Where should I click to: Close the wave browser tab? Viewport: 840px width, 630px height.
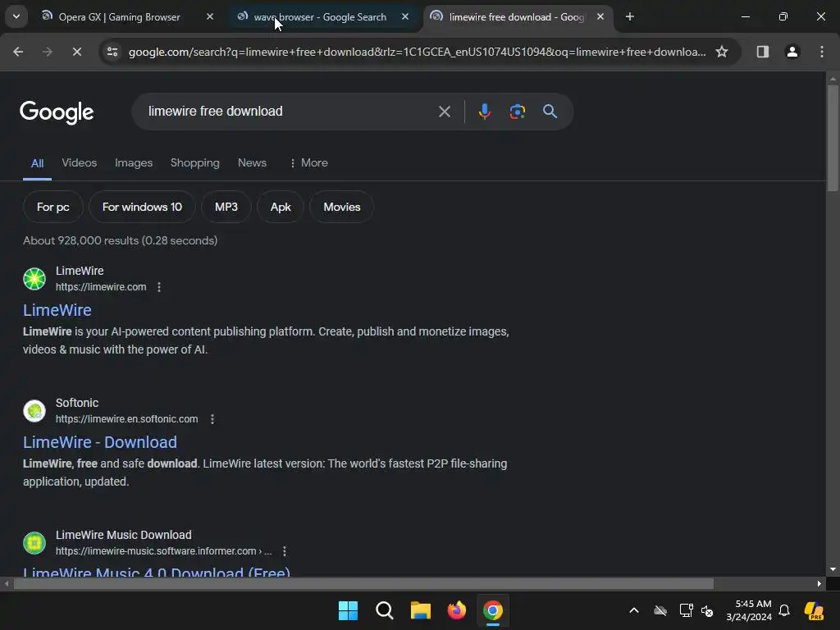405,17
